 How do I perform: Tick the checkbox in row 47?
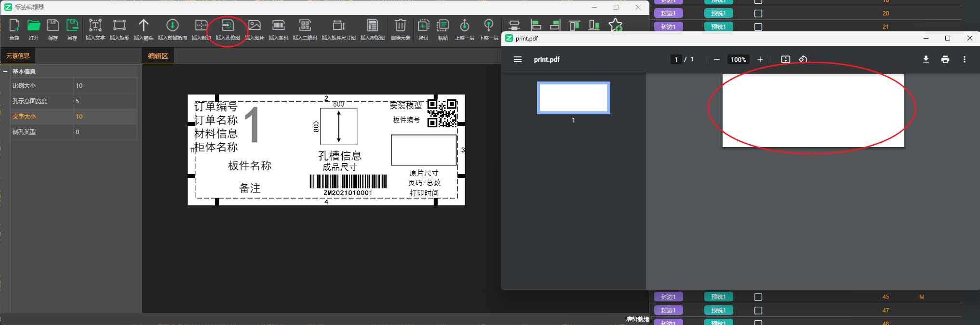(758, 311)
